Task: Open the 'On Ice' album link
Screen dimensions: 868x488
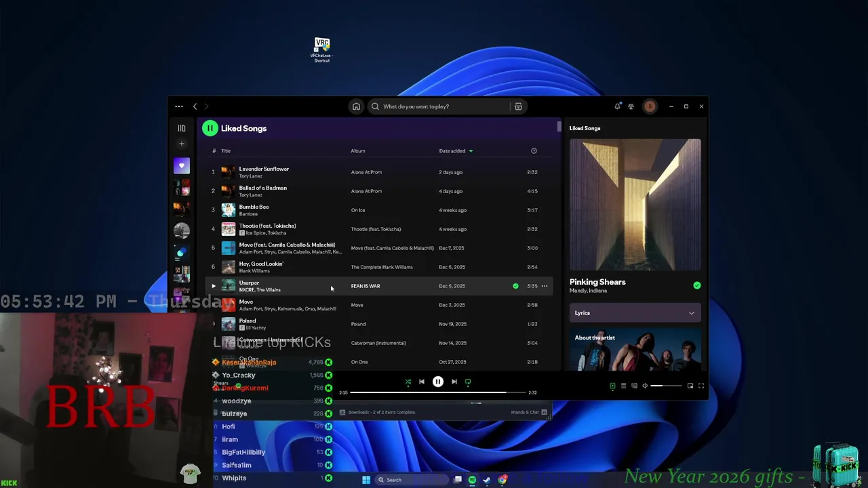Action: pos(358,210)
